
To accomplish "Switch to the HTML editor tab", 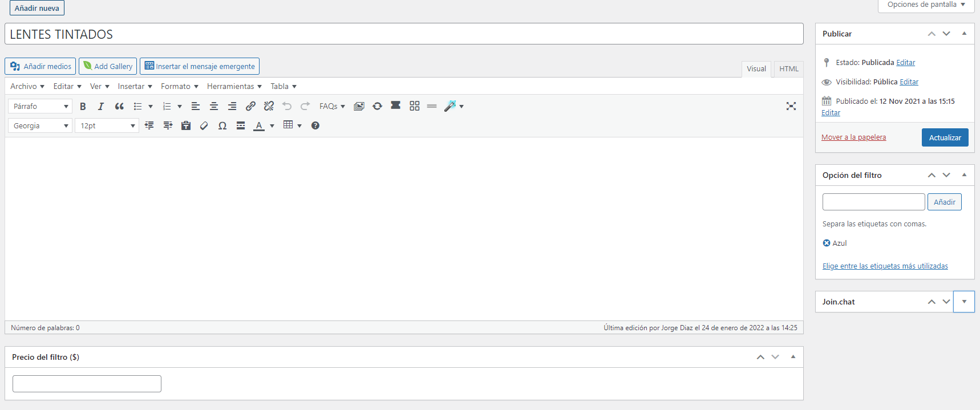I will point(789,68).
